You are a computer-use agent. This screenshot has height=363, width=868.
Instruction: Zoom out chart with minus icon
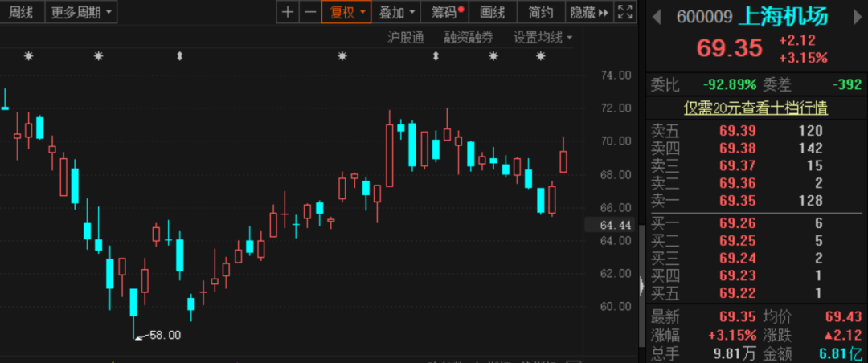pyautogui.click(x=310, y=11)
